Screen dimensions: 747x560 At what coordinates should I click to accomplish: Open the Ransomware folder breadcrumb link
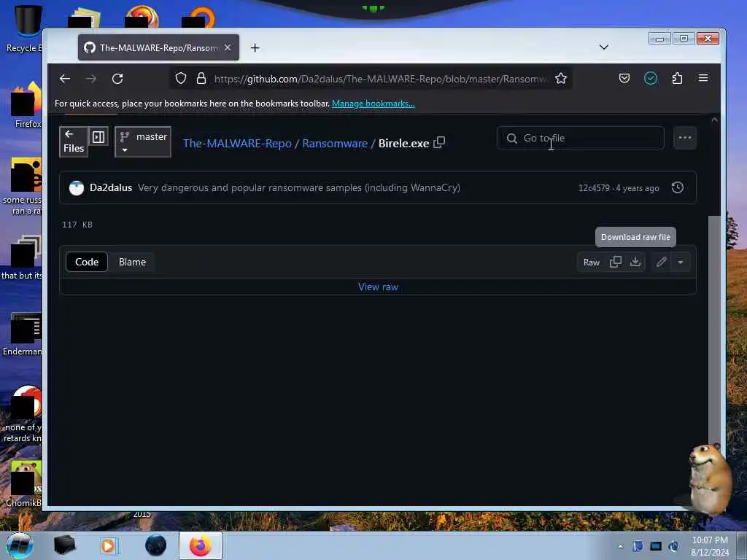[335, 144]
